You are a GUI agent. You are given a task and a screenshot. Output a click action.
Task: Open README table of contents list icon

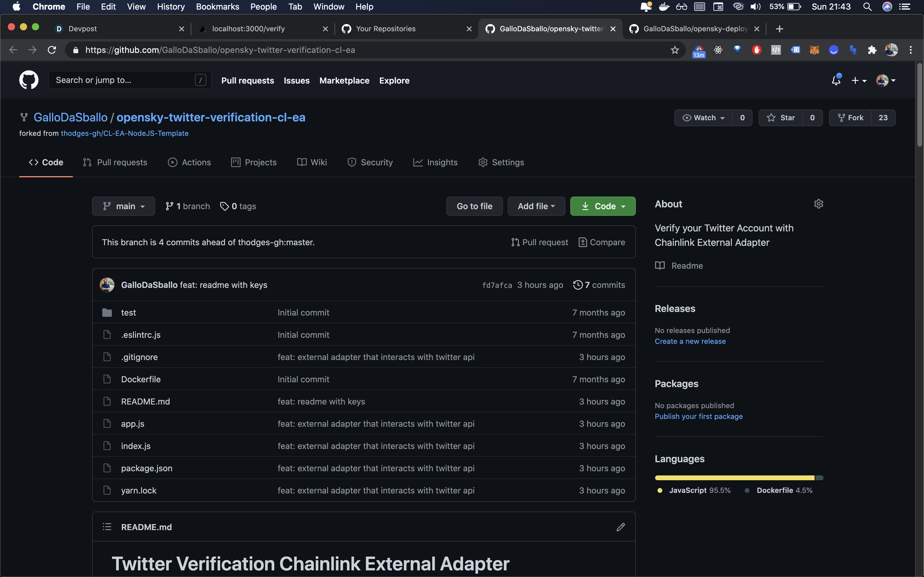point(107,527)
